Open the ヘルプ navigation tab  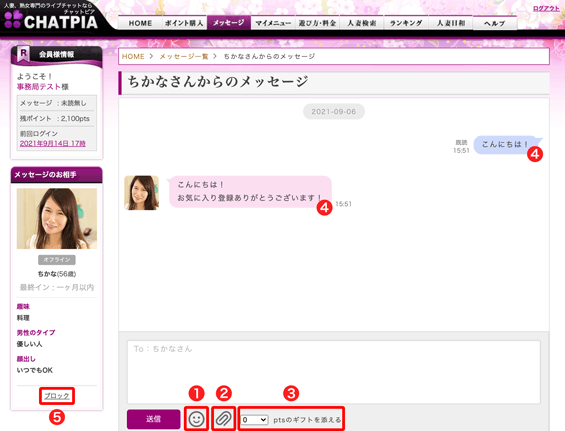coord(494,23)
